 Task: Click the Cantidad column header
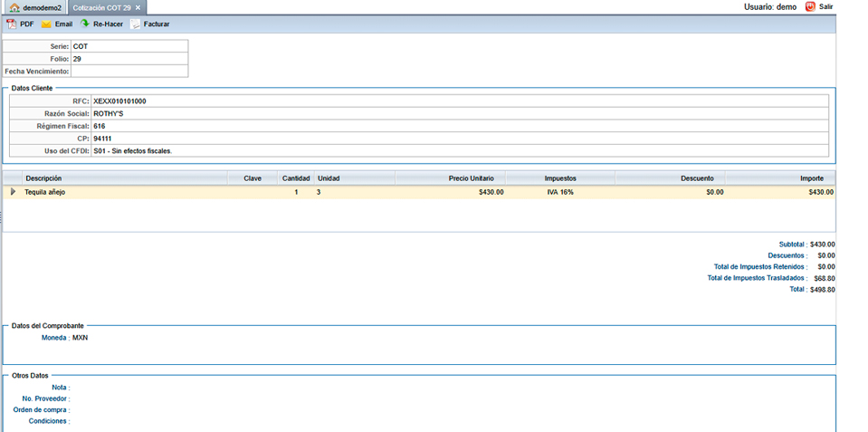(x=296, y=178)
